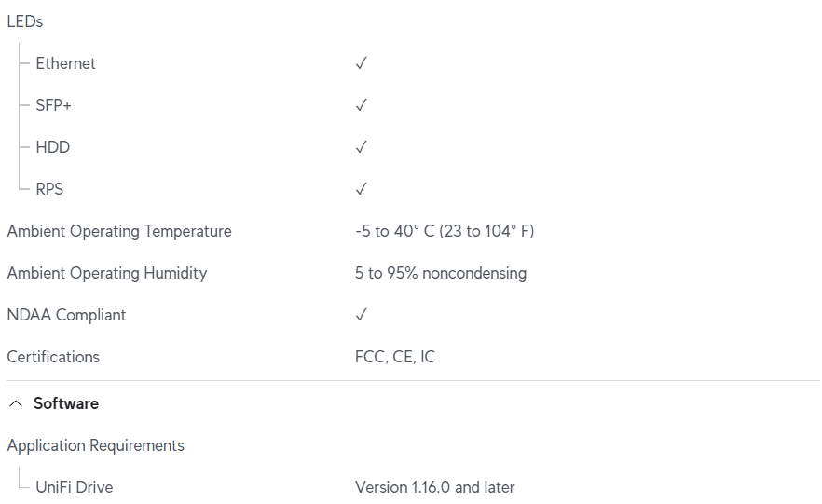
Task: Click the Ambient Operating Humidity label
Action: click(x=107, y=273)
